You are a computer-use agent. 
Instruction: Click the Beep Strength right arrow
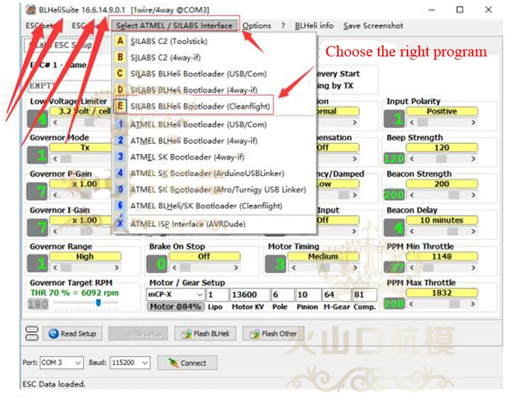[x=473, y=159]
